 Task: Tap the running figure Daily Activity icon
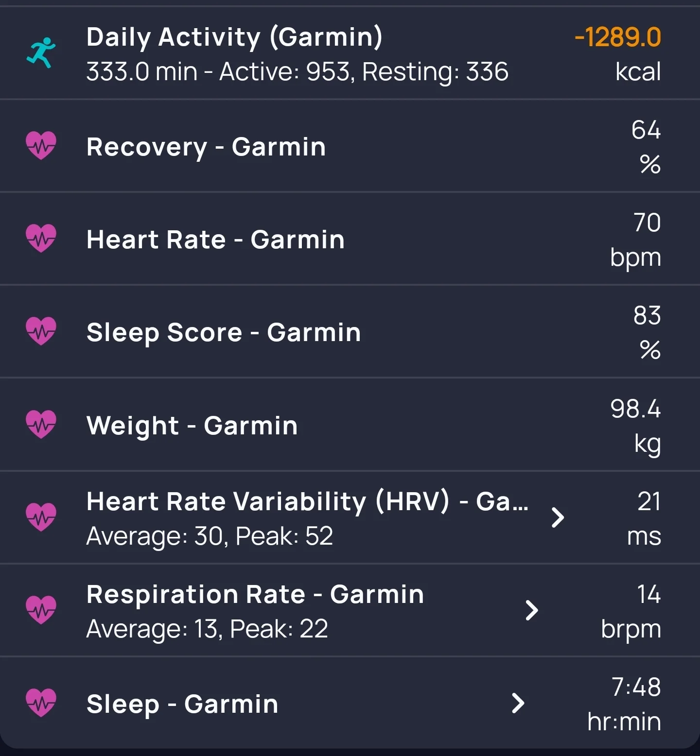point(41,52)
